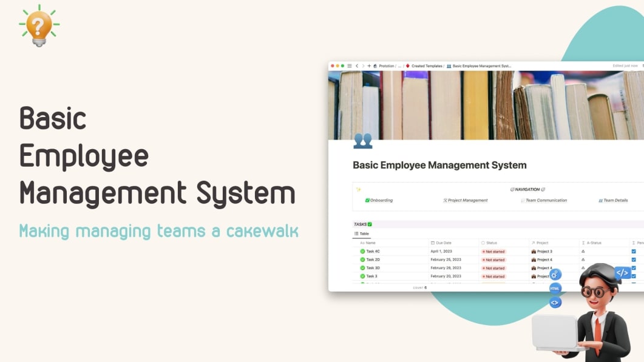Click the floating gear settings icon
This screenshot has width=644, height=362.
555,275
